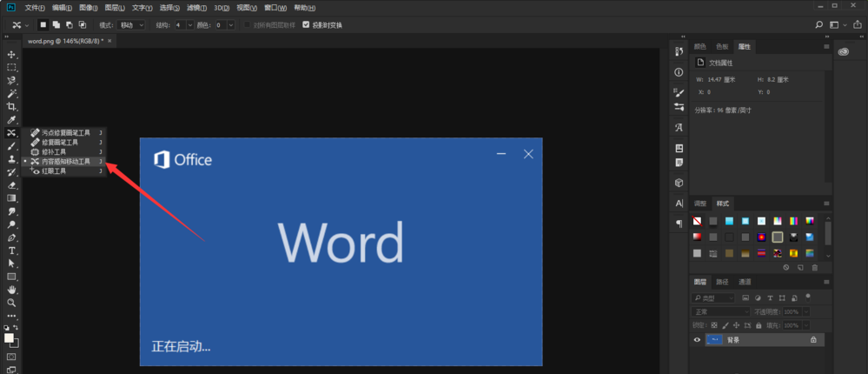Screen dimensions: 868x374
Task: Toggle the lock transparent pixels button
Action: 714,324
